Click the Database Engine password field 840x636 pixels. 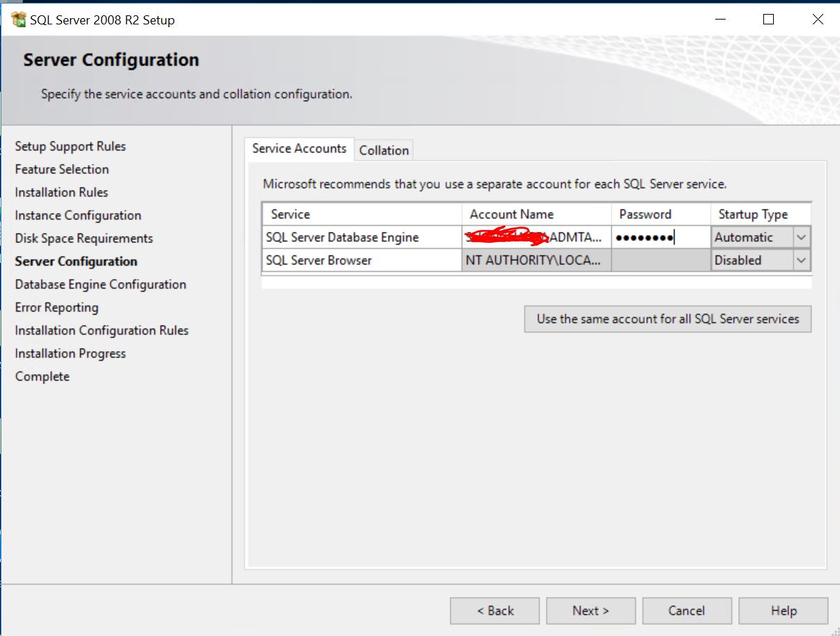[x=661, y=237]
